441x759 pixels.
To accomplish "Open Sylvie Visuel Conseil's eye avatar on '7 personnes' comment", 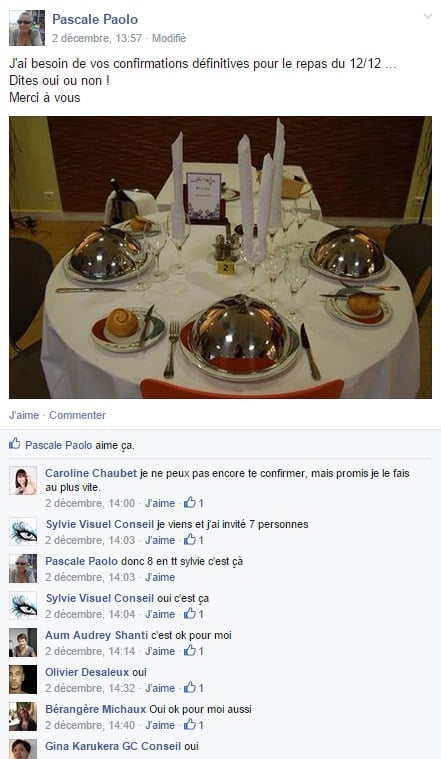I will click(x=23, y=531).
